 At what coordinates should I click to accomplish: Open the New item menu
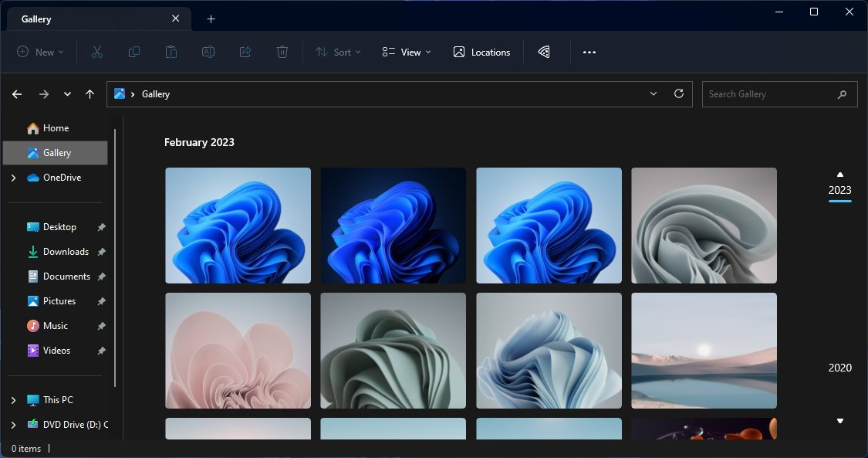[40, 52]
